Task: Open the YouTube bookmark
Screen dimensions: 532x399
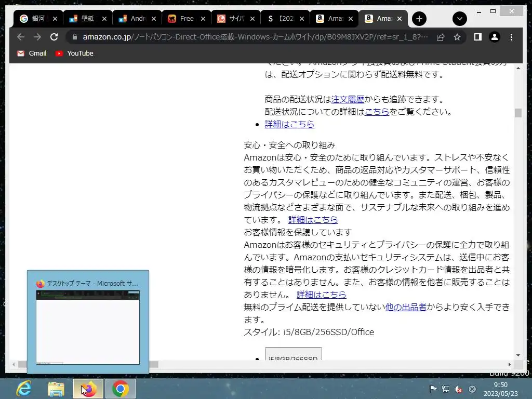Action: click(x=74, y=54)
